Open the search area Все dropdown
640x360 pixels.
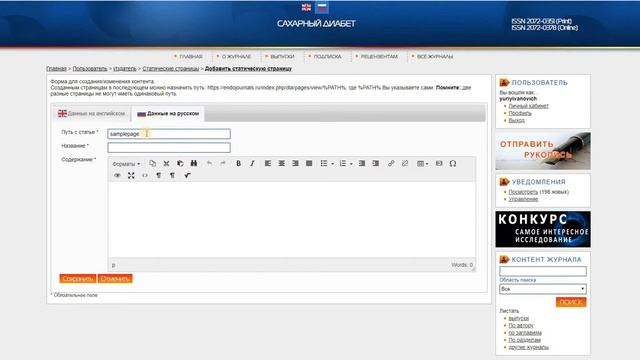(543, 289)
